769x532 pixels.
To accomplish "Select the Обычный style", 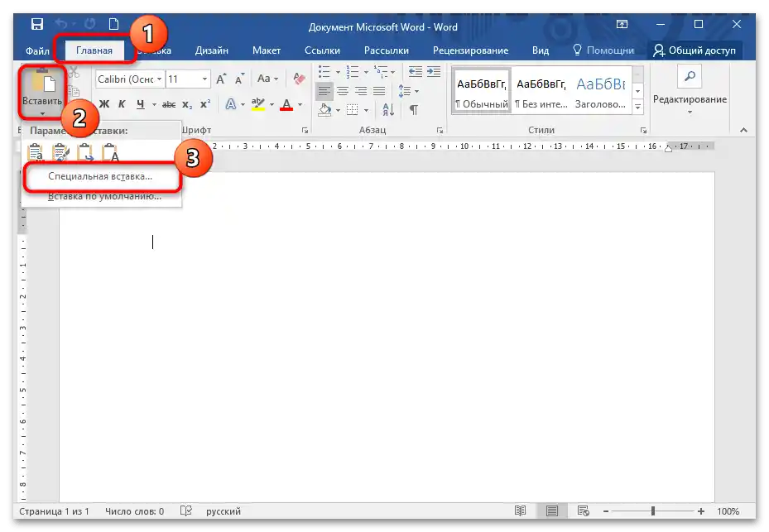I will click(482, 91).
